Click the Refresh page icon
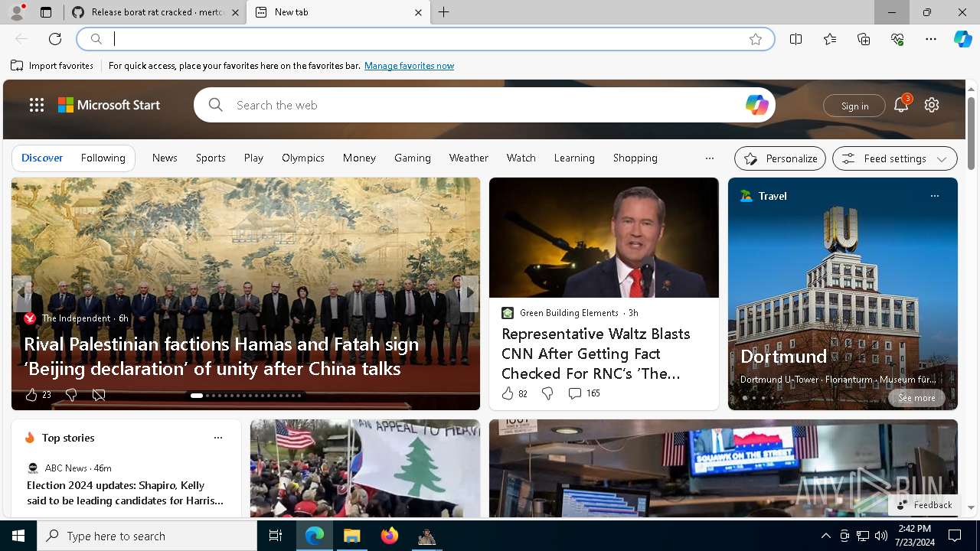The width and height of the screenshot is (980, 551). coord(55,39)
